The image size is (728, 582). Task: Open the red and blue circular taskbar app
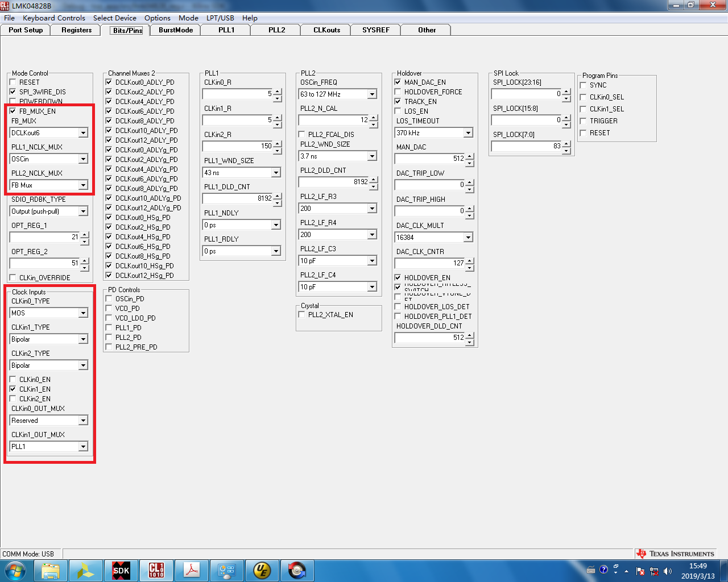297,570
